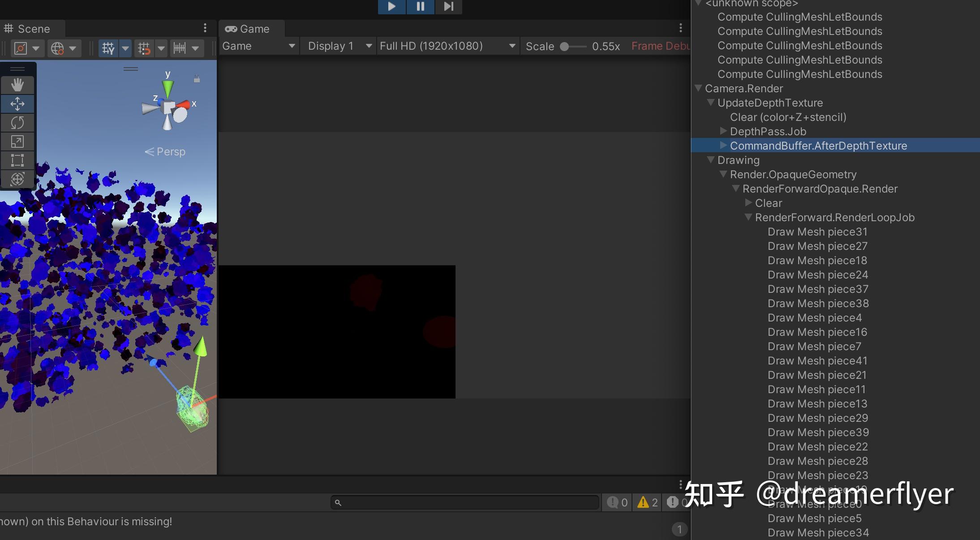Select the Scale tool
This screenshot has height=540, width=980.
(x=18, y=141)
